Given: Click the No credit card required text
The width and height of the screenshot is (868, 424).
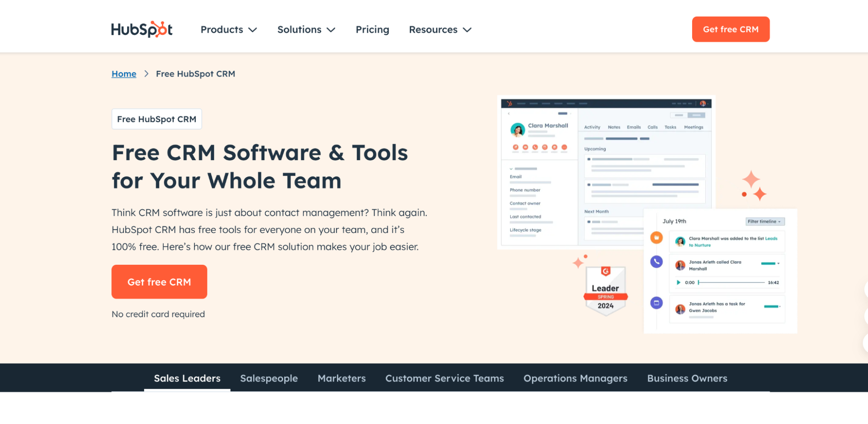Looking at the screenshot, I should point(158,314).
